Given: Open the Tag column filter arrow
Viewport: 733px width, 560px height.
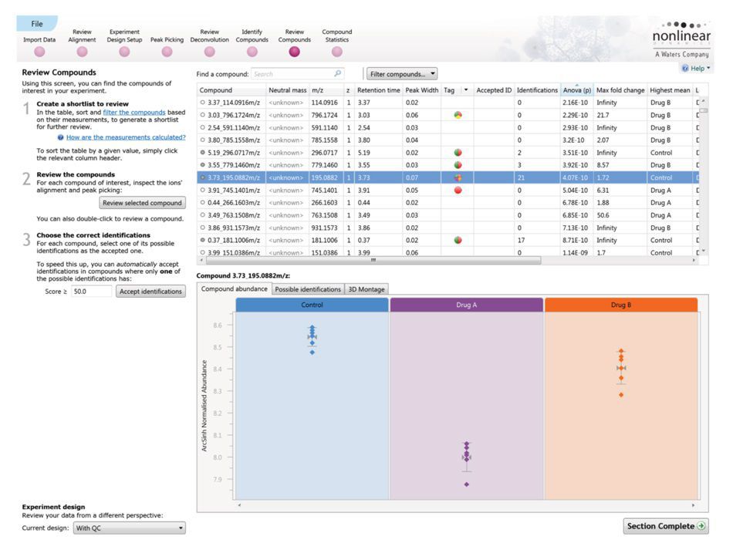Looking at the screenshot, I should [464, 90].
